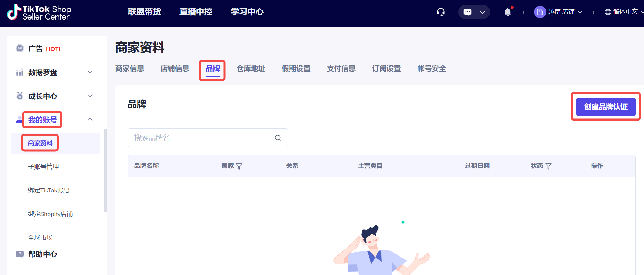This screenshot has width=644, height=275.
Task: Switch to the 帐号安全 tab
Action: 431,68
